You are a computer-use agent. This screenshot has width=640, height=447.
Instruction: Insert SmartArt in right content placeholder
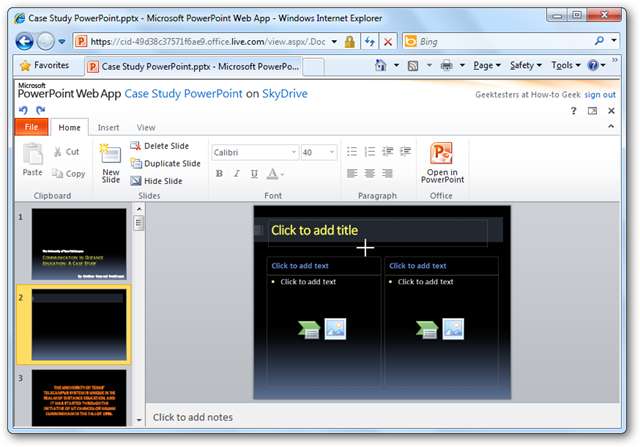click(427, 328)
